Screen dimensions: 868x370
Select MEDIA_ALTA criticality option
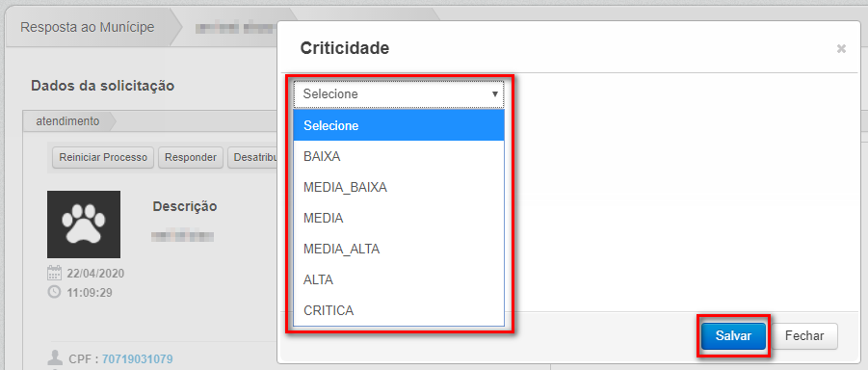click(x=399, y=250)
